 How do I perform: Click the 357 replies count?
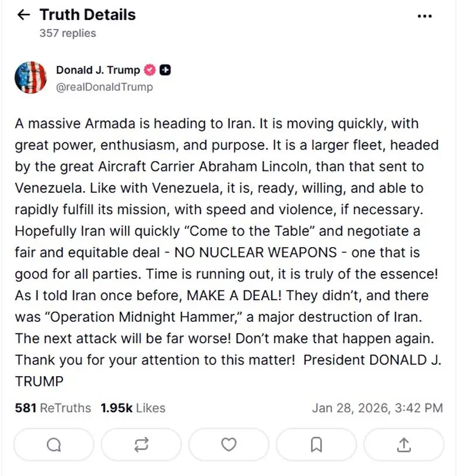pos(68,33)
